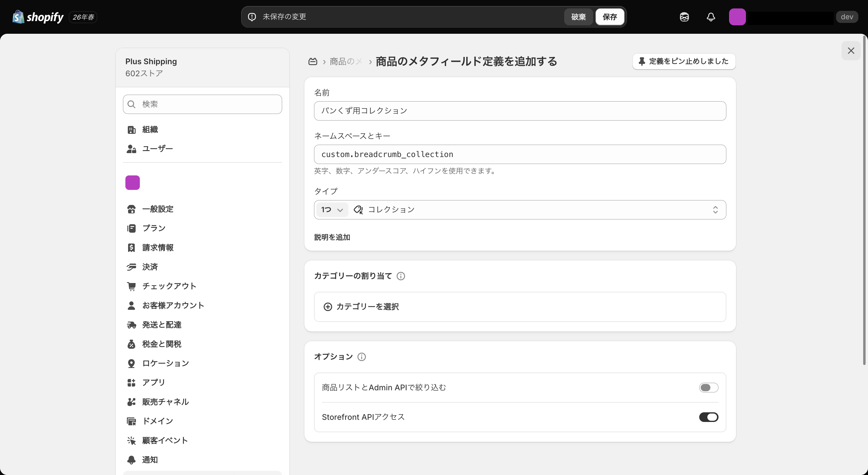Click the 名前 input field
This screenshot has width=868, height=475.
coord(520,111)
